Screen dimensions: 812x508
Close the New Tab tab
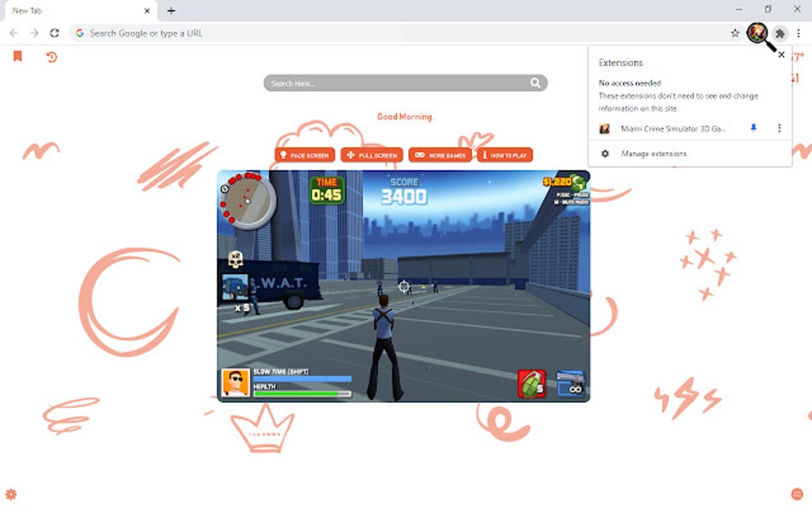click(147, 10)
